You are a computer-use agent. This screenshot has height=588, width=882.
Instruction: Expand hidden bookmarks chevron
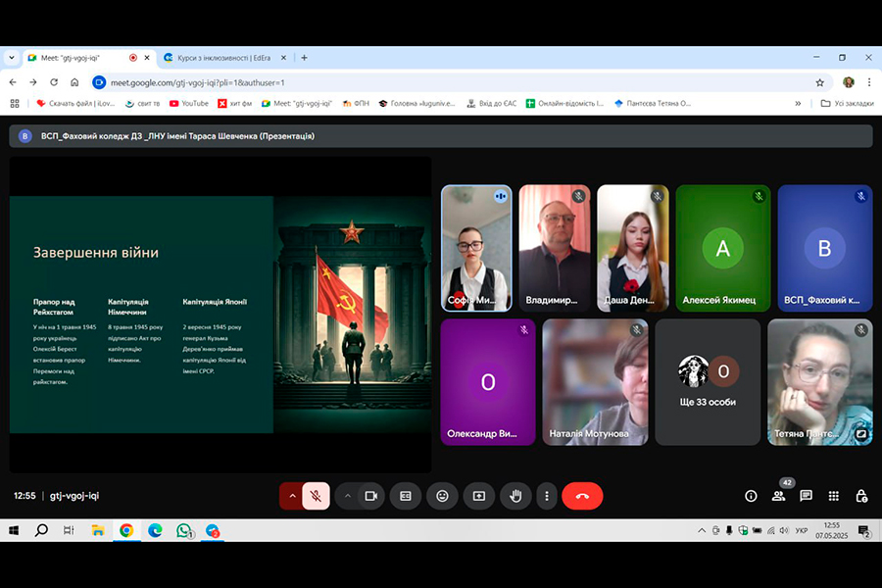[798, 104]
